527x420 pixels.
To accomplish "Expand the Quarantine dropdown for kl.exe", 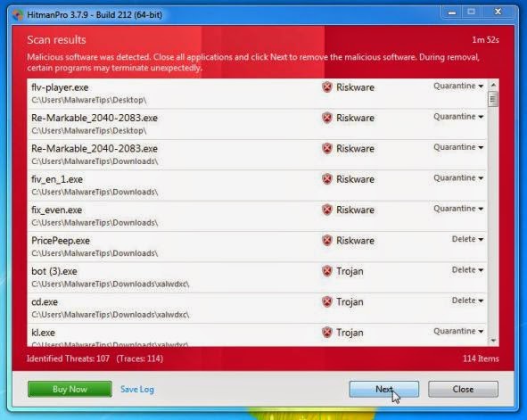I will 458,332.
